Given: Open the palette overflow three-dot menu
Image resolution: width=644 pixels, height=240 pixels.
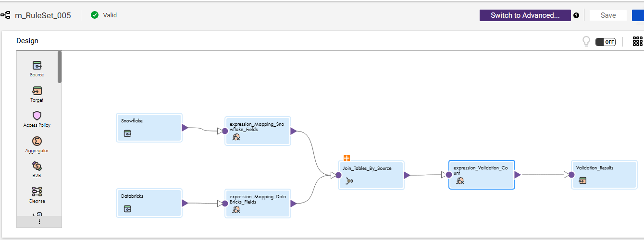Looking at the screenshot, I should [39, 222].
